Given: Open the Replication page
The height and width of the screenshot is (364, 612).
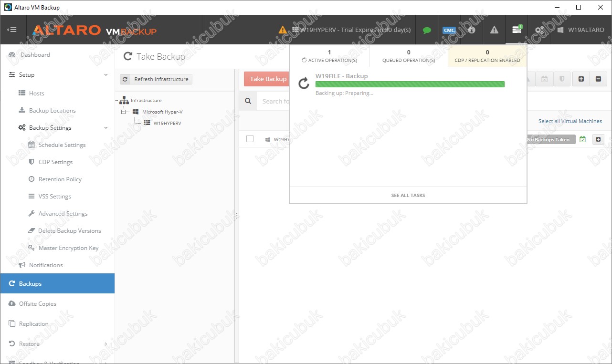Looking at the screenshot, I should pyautogui.click(x=33, y=324).
